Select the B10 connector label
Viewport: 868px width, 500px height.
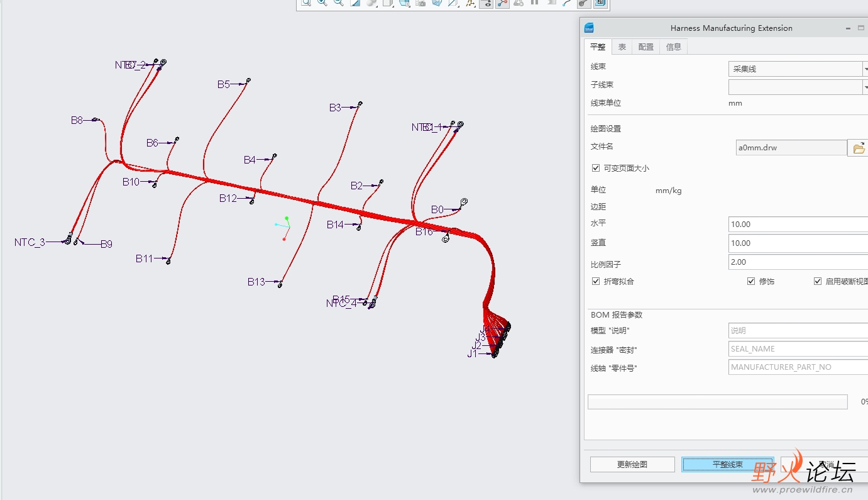(131, 182)
